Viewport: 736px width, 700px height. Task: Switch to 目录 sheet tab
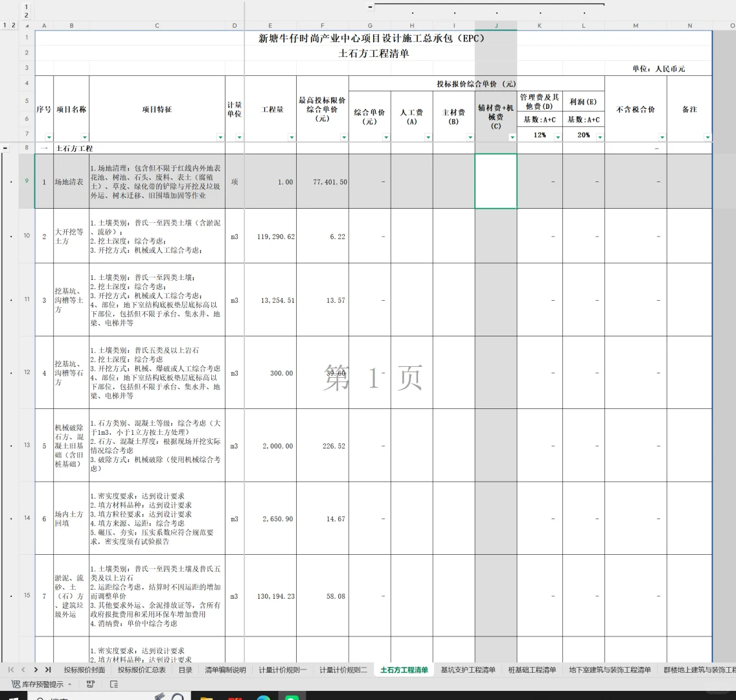coord(185,670)
